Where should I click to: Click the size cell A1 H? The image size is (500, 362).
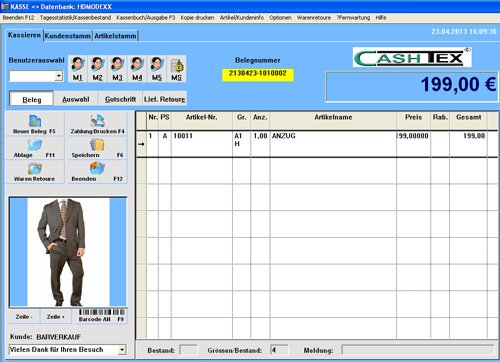241,144
